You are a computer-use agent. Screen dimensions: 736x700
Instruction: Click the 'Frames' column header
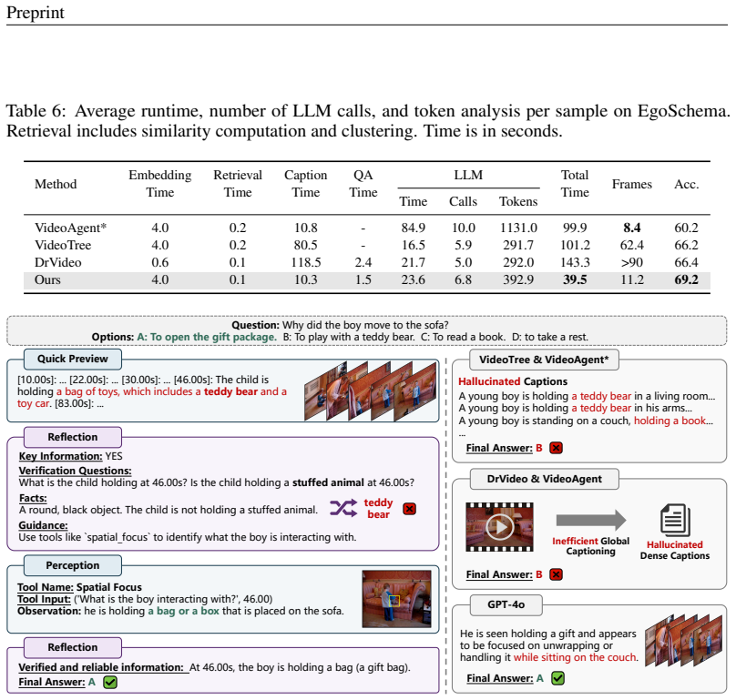(632, 184)
